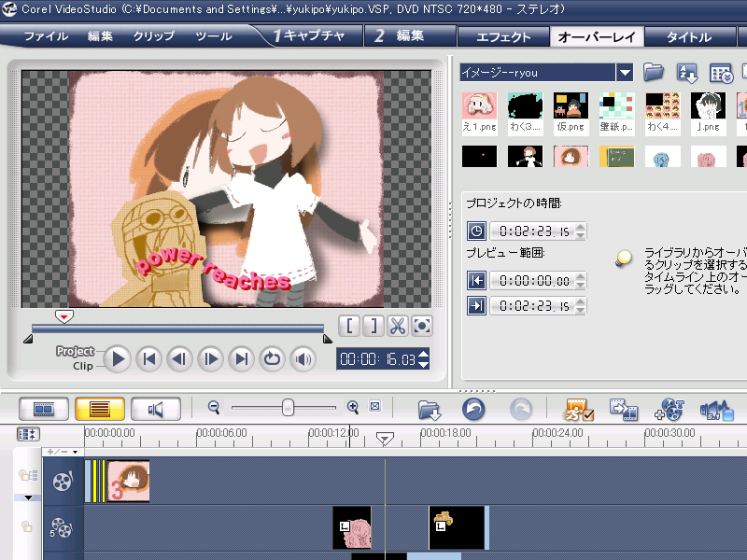747x560 pixels.
Task: Enable 5.1 surround sound icon
Action: (x=716, y=411)
